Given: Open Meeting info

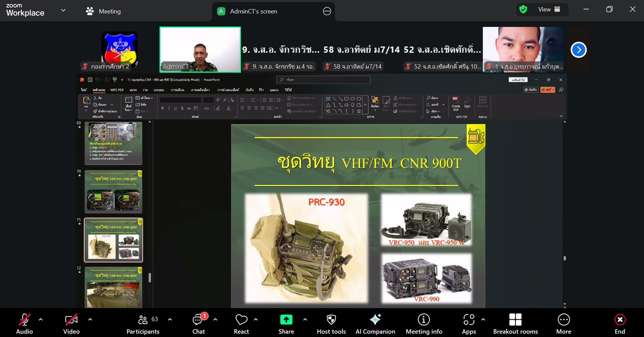Looking at the screenshot, I should click(424, 324).
